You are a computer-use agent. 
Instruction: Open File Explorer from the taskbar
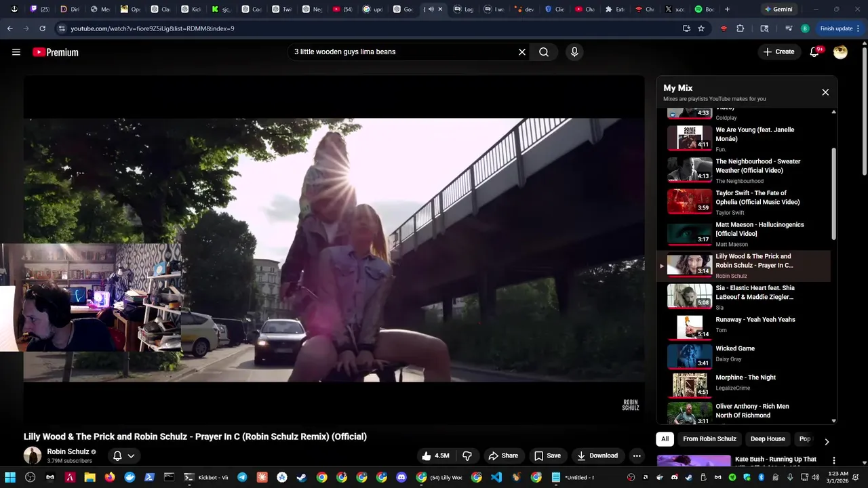coord(90,477)
